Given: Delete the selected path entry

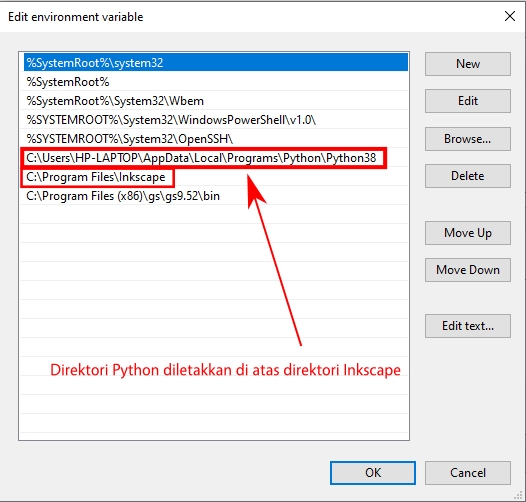Looking at the screenshot, I should (x=468, y=176).
